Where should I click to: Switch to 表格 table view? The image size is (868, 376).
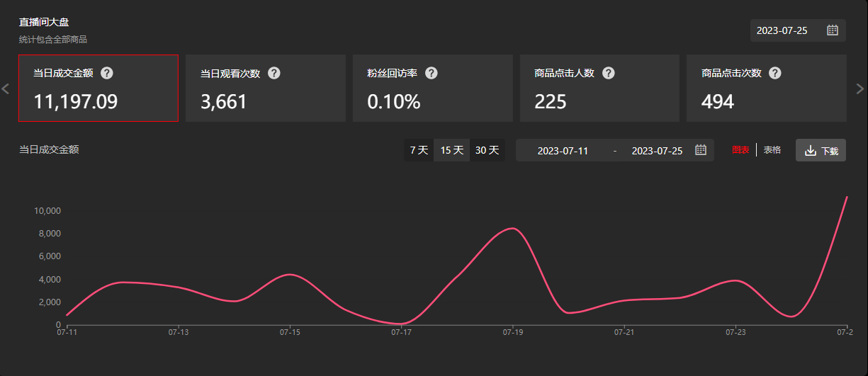click(x=772, y=150)
